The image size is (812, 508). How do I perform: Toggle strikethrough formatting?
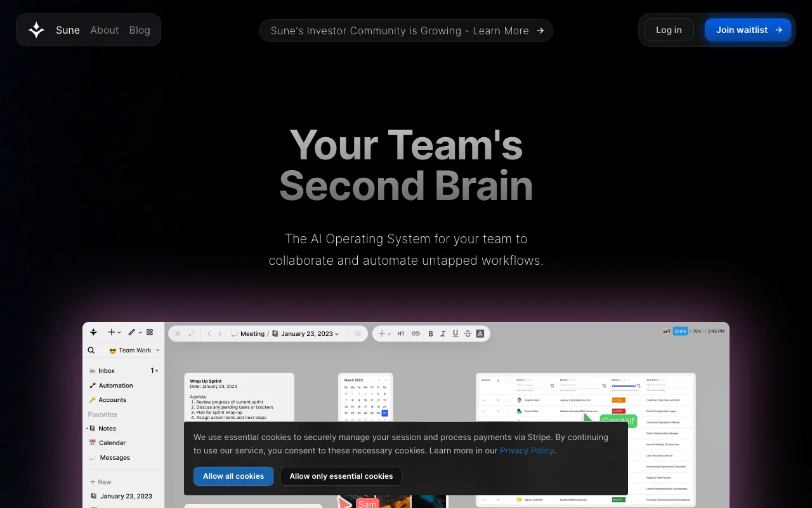(x=468, y=333)
